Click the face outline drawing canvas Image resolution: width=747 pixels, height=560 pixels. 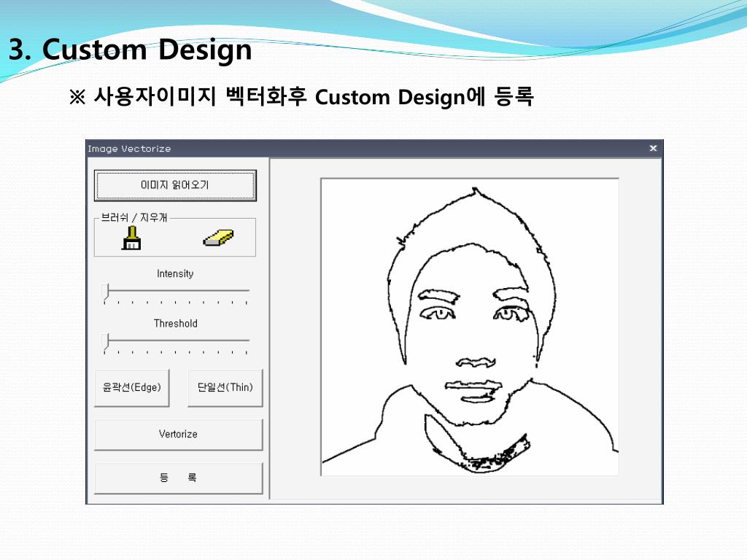click(470, 327)
